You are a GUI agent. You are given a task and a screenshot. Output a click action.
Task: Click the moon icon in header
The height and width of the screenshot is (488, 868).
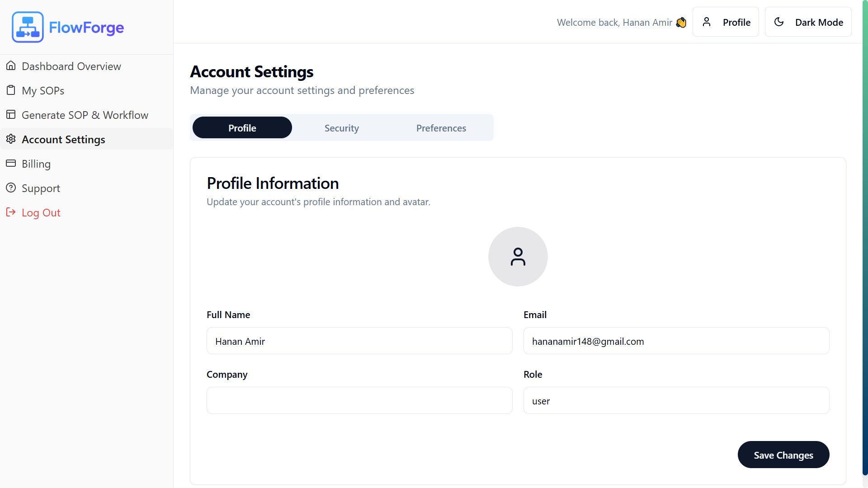pos(779,22)
